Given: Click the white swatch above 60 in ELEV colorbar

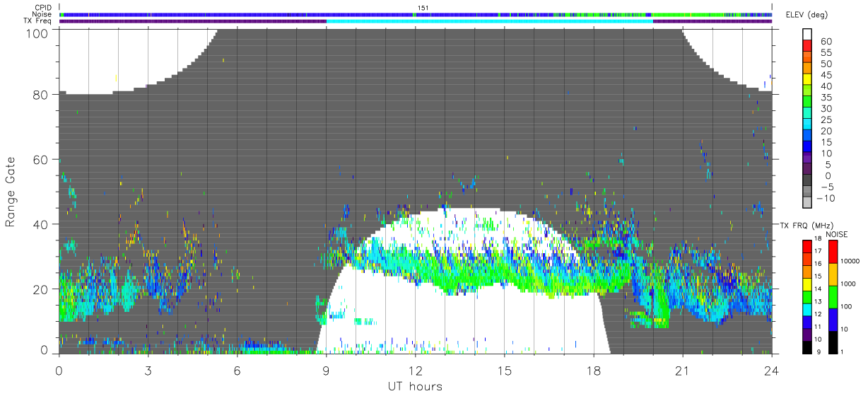Looking at the screenshot, I should point(808,35).
